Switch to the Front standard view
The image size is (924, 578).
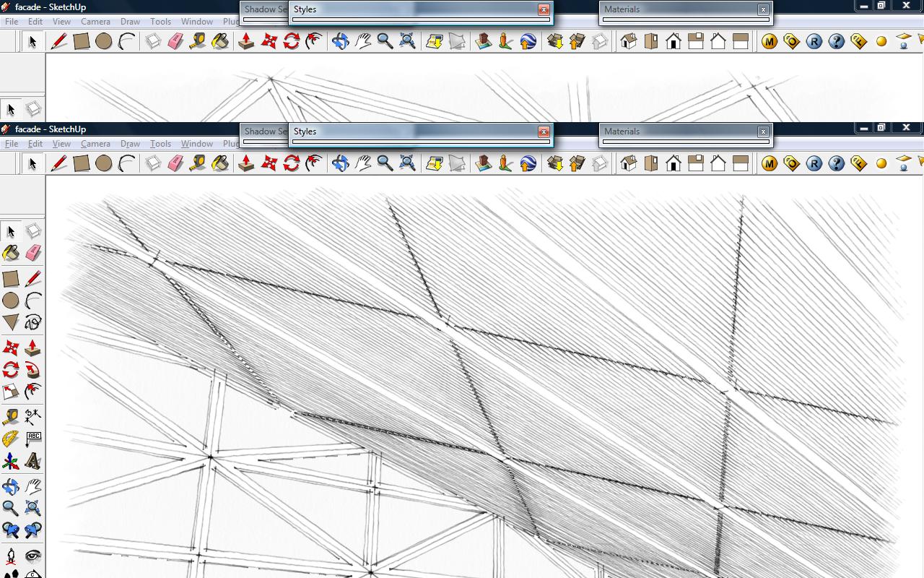tap(674, 163)
